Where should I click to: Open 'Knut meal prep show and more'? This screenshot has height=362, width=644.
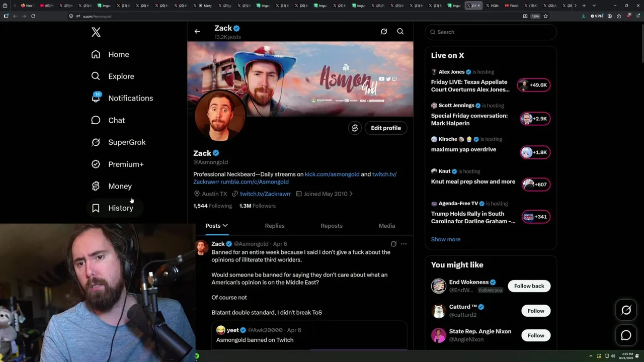click(473, 182)
